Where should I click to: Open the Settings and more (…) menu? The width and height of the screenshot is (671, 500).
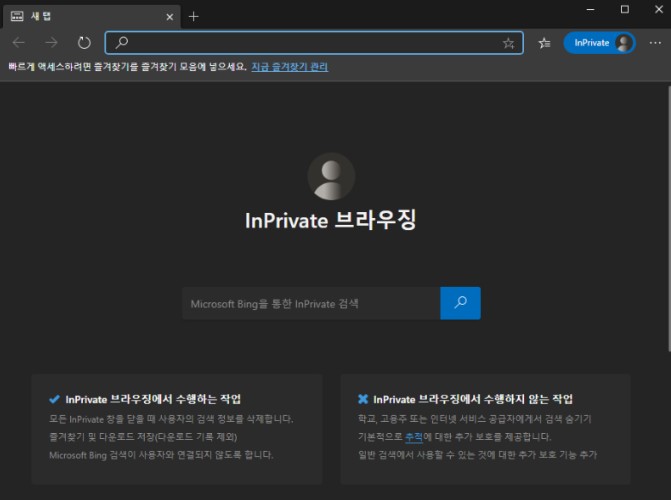click(655, 43)
